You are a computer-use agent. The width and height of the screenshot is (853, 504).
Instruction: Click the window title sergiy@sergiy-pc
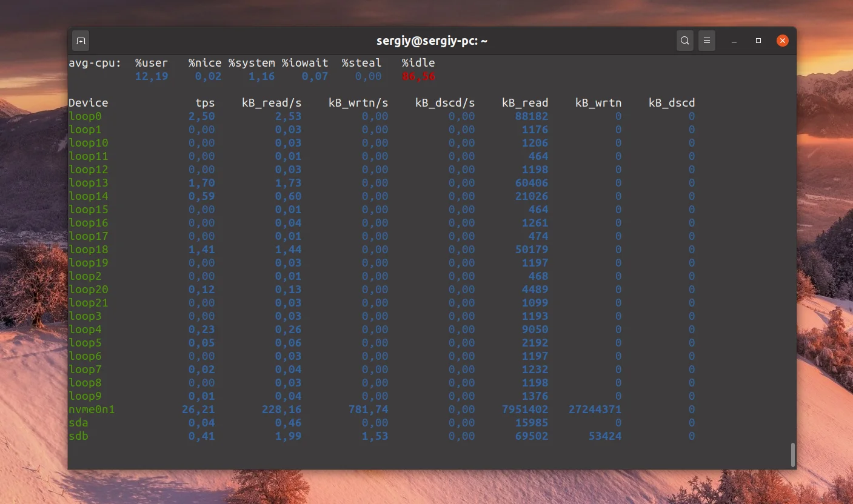pos(432,41)
